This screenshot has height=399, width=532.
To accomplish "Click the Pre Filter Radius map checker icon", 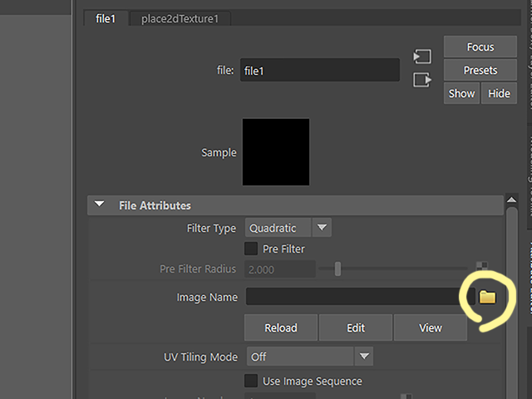I will pyautogui.click(x=482, y=266).
